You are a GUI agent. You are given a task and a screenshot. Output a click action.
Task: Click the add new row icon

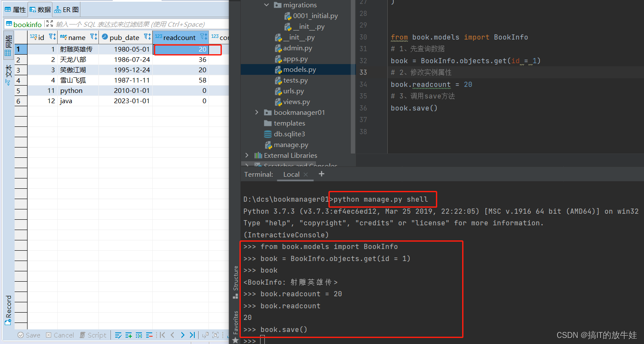point(129,335)
